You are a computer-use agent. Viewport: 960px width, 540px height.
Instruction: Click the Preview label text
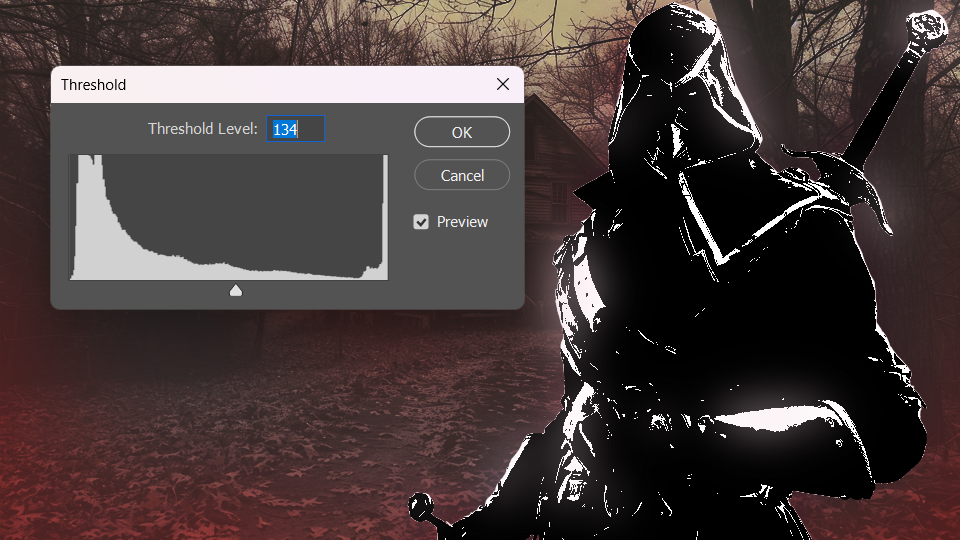tap(462, 222)
